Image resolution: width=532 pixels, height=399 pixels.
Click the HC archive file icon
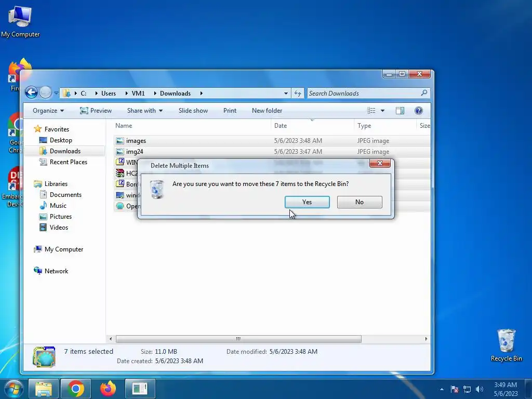click(120, 173)
